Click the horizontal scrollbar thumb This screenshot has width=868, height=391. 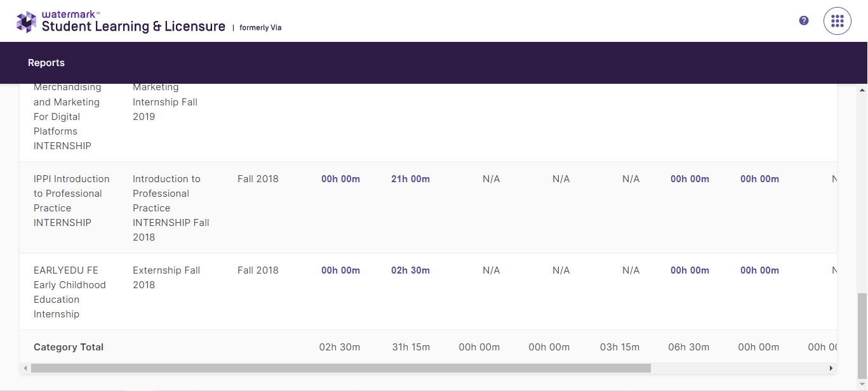click(340, 368)
